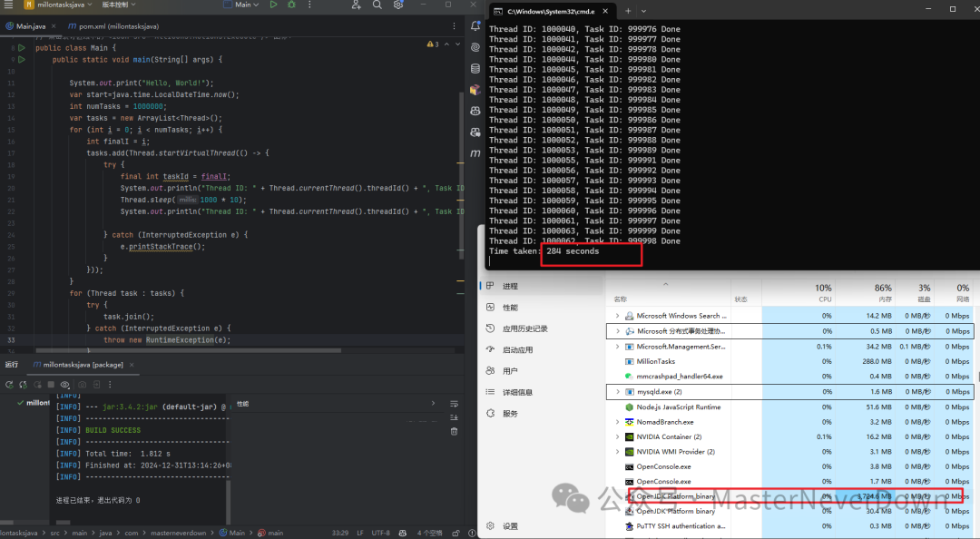Open terminal profile dropdown arrow
Viewport: 980px width, 539px height.
tap(643, 11)
